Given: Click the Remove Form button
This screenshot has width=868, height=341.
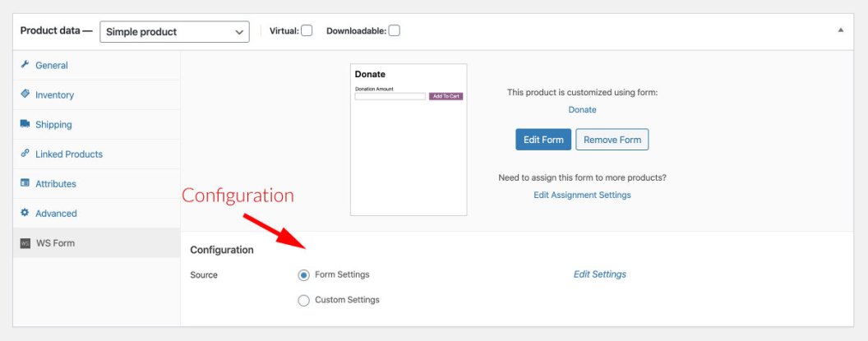Looking at the screenshot, I should pos(612,140).
